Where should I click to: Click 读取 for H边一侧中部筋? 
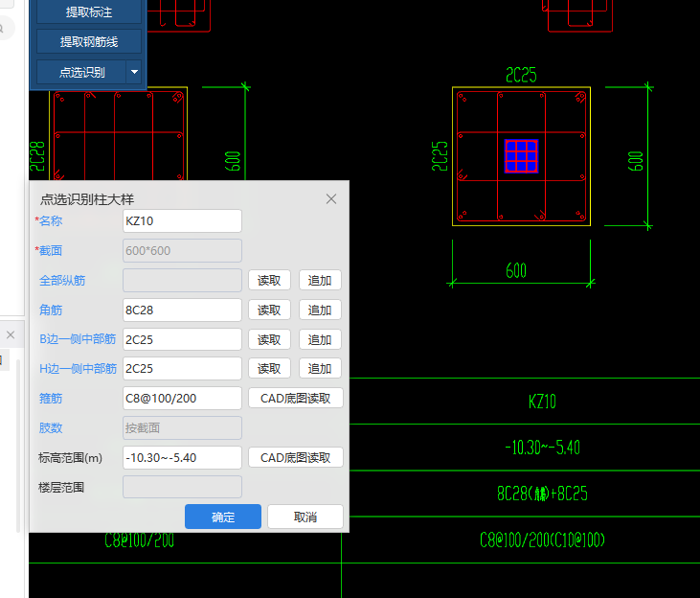pyautogui.click(x=269, y=368)
